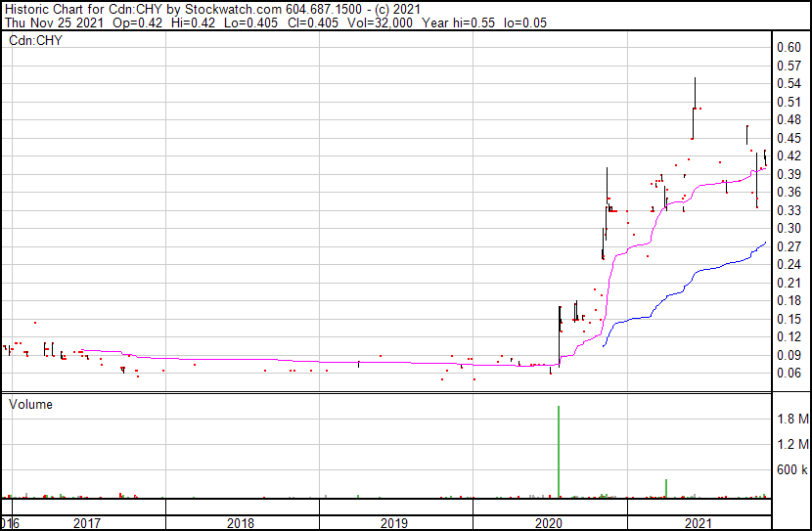The image size is (812, 531).
Task: Click the 0.09 price axis label
Action: tap(789, 355)
